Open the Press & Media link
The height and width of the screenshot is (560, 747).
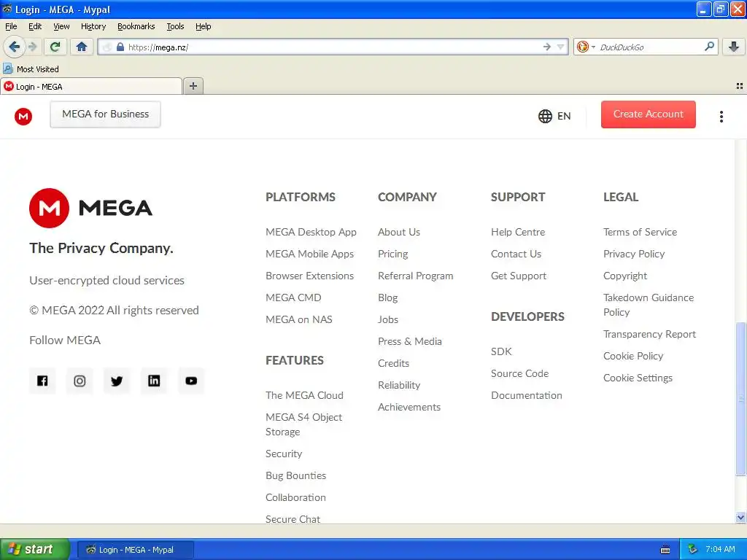click(x=410, y=341)
